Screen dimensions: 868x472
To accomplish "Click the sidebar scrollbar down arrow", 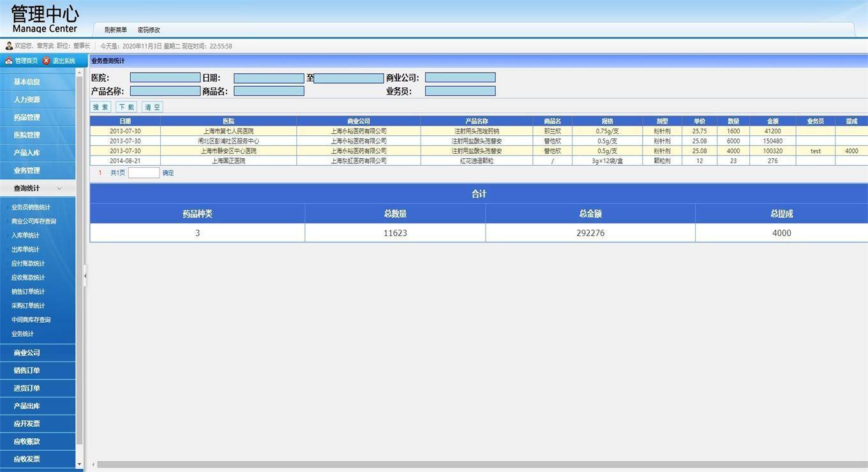I will point(79,464).
